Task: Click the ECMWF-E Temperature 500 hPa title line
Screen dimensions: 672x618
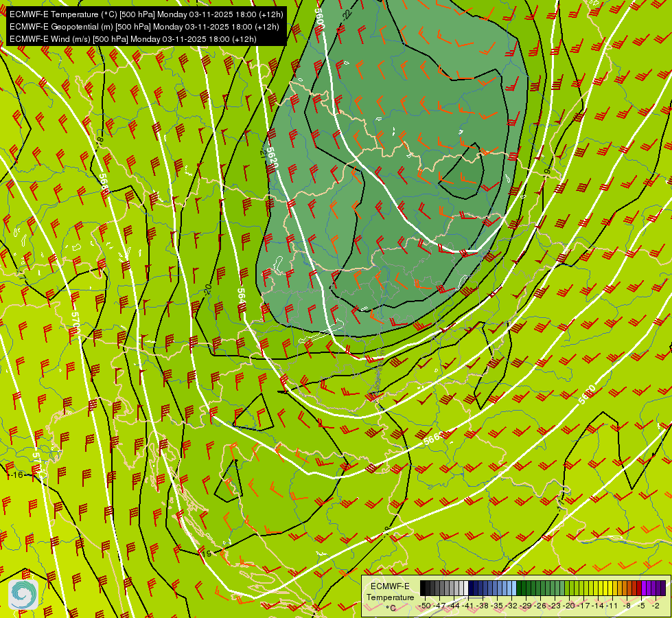Action: 146,14
